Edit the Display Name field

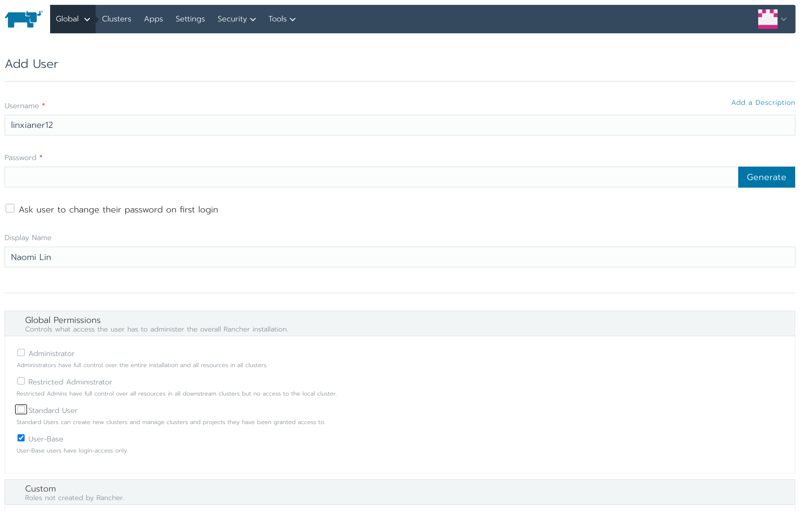(399, 257)
